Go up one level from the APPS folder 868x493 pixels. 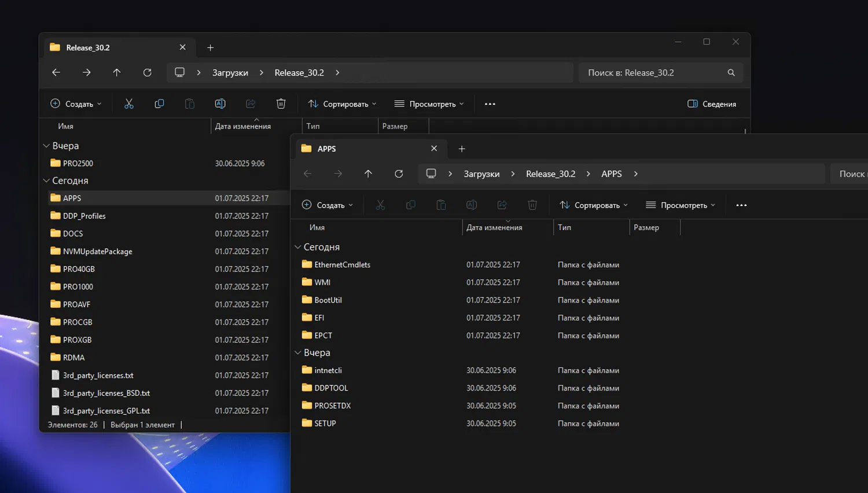(x=368, y=174)
